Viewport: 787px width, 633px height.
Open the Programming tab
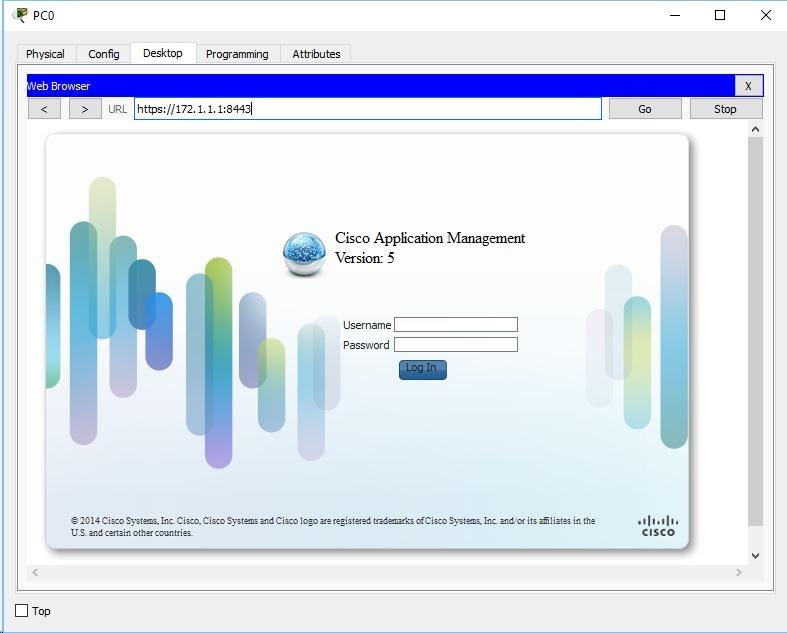(x=237, y=54)
